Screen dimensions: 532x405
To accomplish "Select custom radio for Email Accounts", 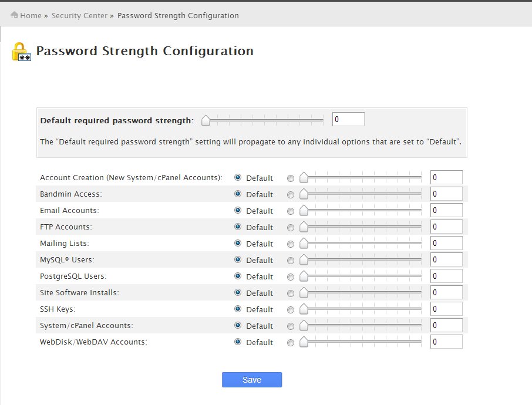I will [291, 211].
